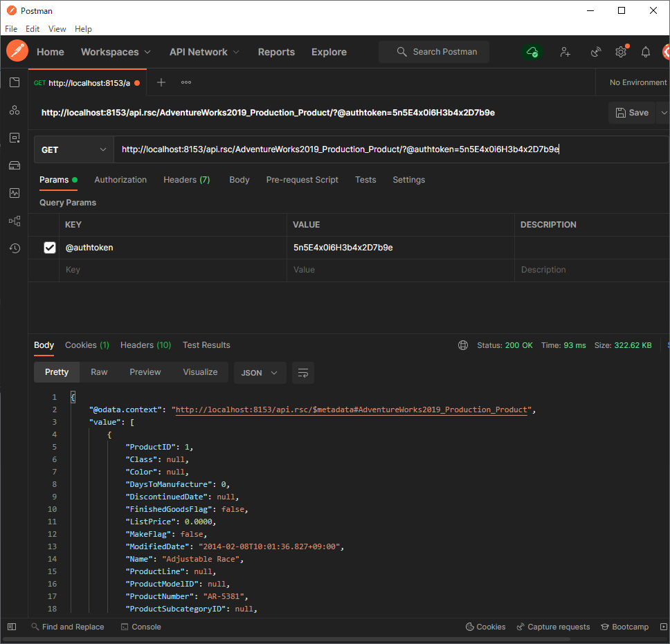The width and height of the screenshot is (670, 644).
Task: Toggle the response word wrap icon
Action: click(303, 373)
